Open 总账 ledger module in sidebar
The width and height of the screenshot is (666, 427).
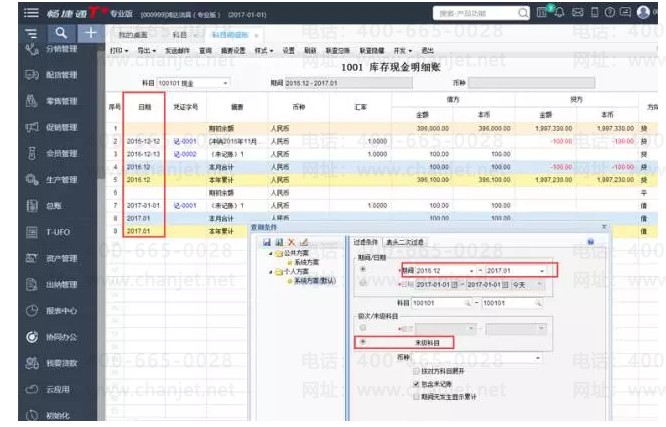tap(44, 206)
